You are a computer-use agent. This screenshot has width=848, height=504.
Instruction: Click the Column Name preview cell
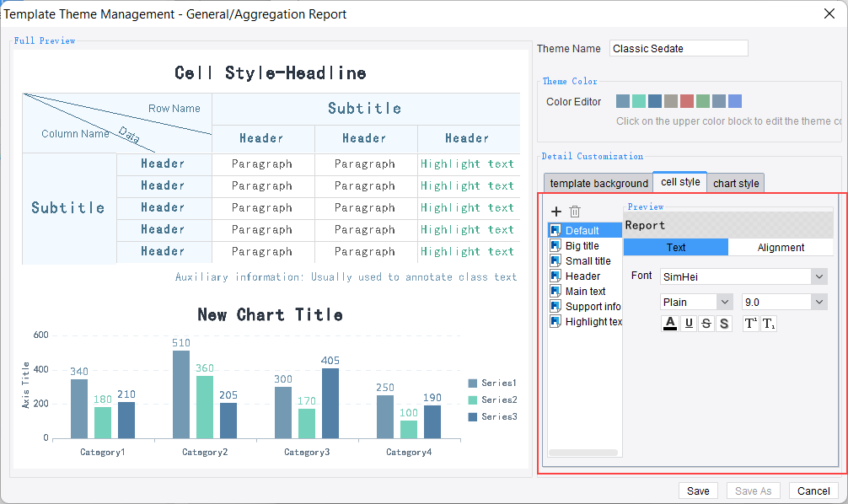75,133
